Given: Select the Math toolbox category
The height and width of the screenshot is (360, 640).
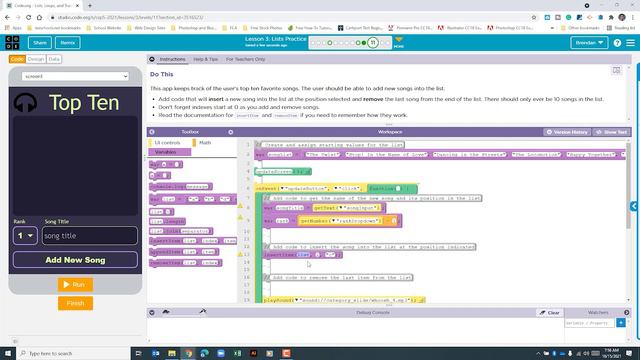Looking at the screenshot, I should [205, 142].
